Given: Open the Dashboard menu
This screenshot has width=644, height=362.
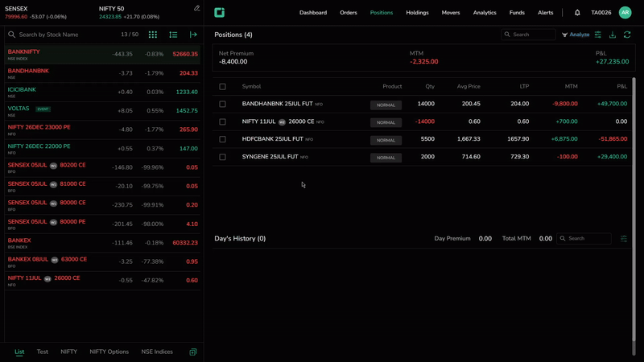Looking at the screenshot, I should (313, 13).
